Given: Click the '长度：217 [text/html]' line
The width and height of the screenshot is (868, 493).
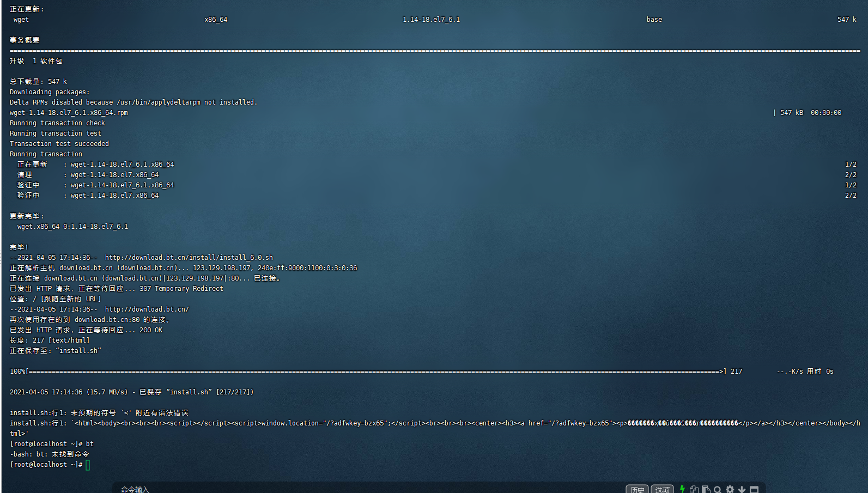Looking at the screenshot, I should click(50, 340).
